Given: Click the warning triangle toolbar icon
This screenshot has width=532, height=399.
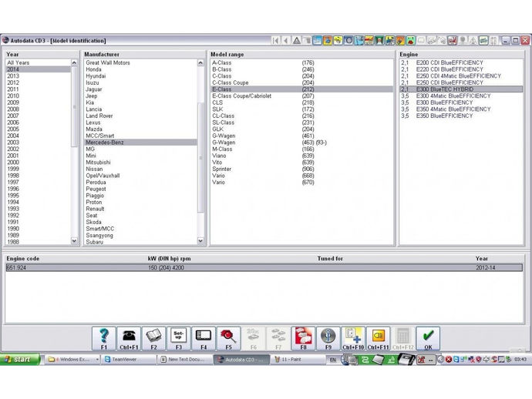Looking at the screenshot, I should 297,41.
